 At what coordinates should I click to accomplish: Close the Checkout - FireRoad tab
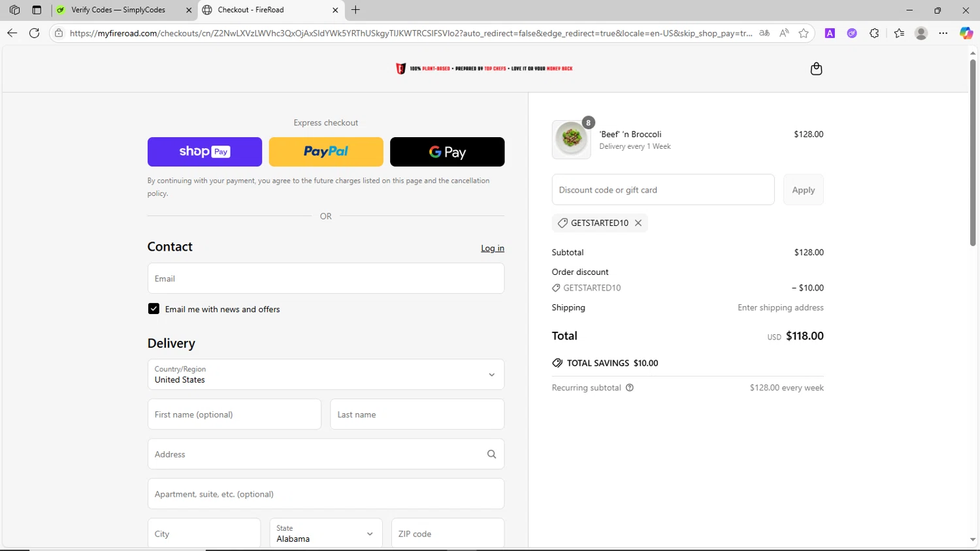335,10
